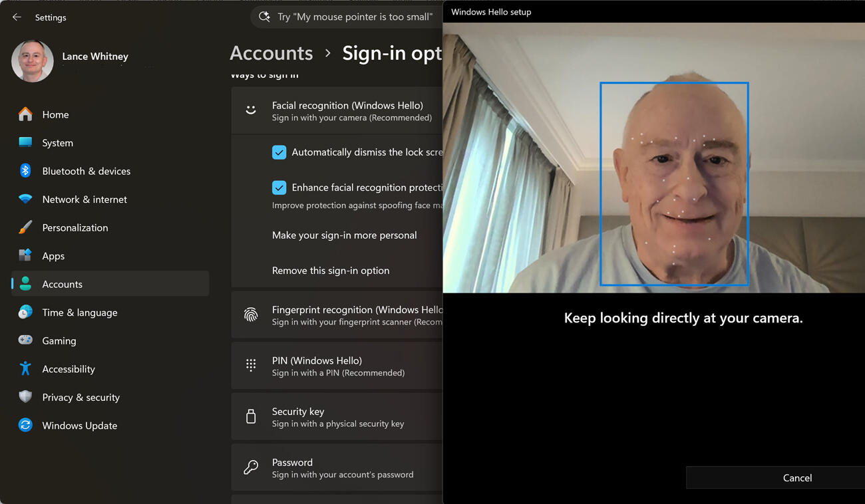The image size is (865, 504).
Task: Click the Time & language globe icon
Action: (25, 312)
